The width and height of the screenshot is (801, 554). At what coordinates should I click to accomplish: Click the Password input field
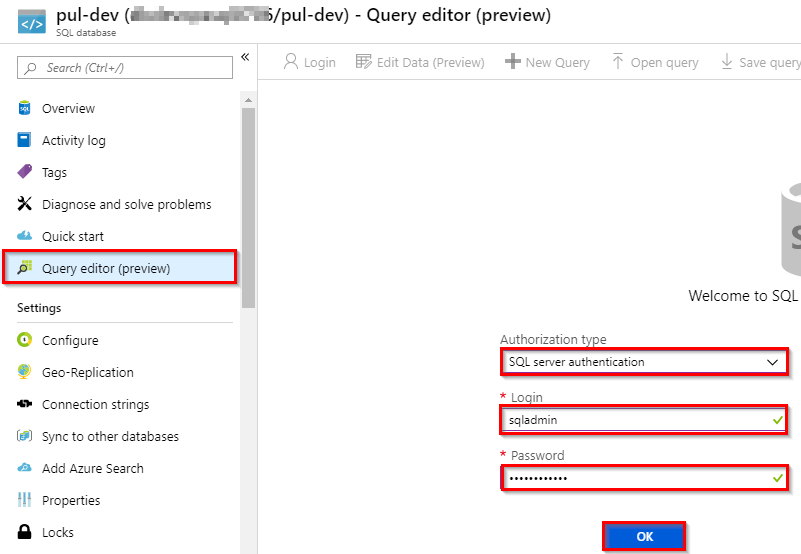coord(644,478)
